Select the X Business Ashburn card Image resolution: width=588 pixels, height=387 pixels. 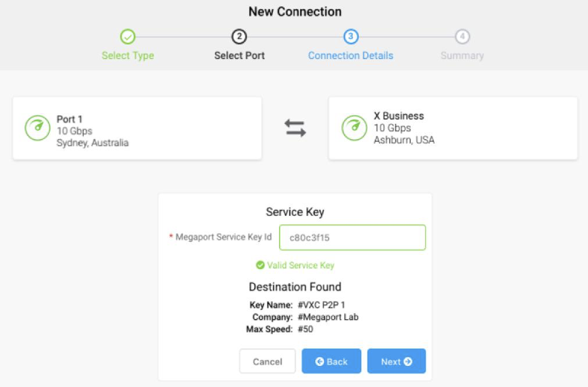(x=453, y=127)
